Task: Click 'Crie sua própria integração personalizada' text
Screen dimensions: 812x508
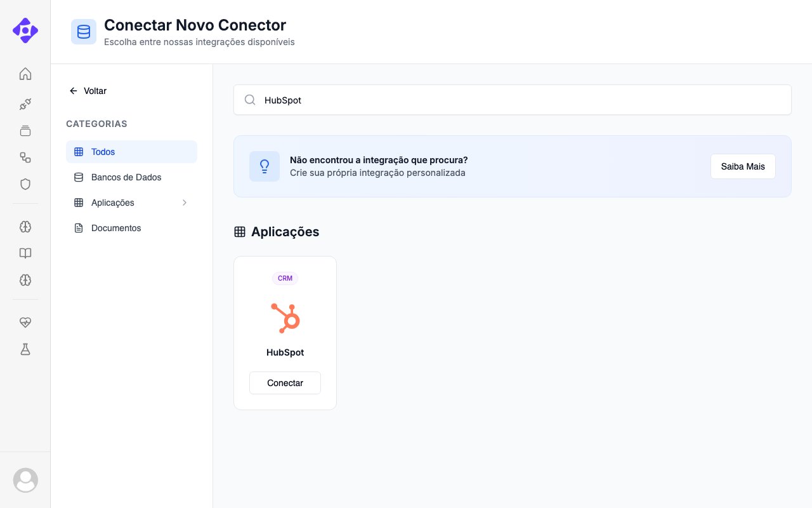Action: pyautogui.click(x=377, y=173)
